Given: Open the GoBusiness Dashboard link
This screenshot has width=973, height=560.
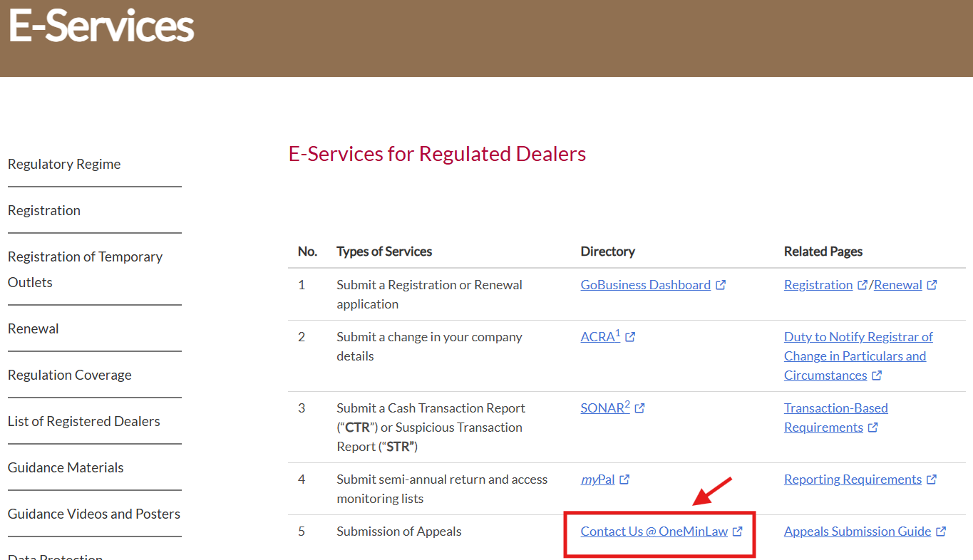Looking at the screenshot, I should 645,285.
